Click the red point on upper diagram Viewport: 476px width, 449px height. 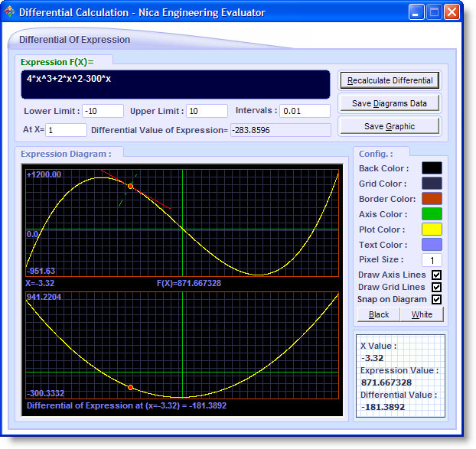tap(131, 187)
